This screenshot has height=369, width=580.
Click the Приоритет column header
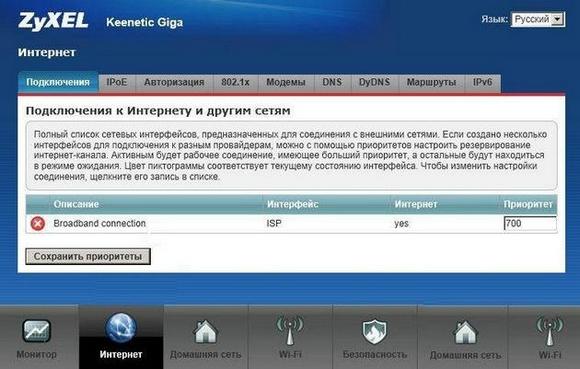[528, 204]
